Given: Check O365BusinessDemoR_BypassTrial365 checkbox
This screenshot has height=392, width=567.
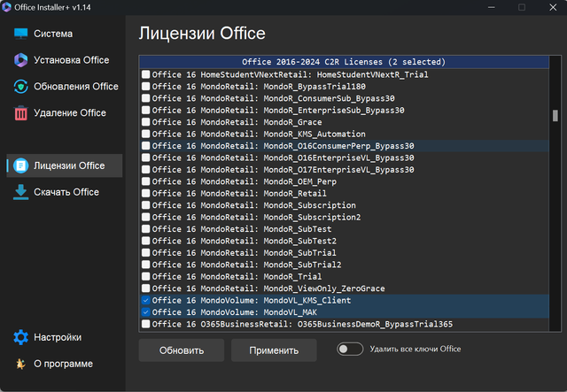Looking at the screenshot, I should coord(145,324).
